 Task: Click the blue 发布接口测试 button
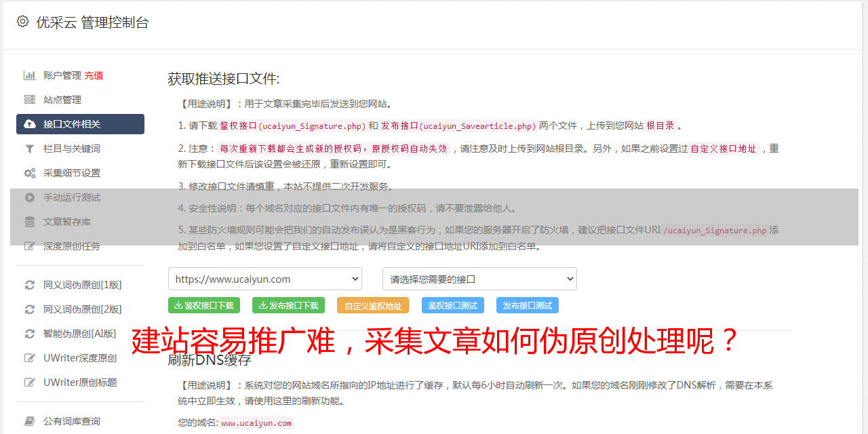(x=528, y=305)
